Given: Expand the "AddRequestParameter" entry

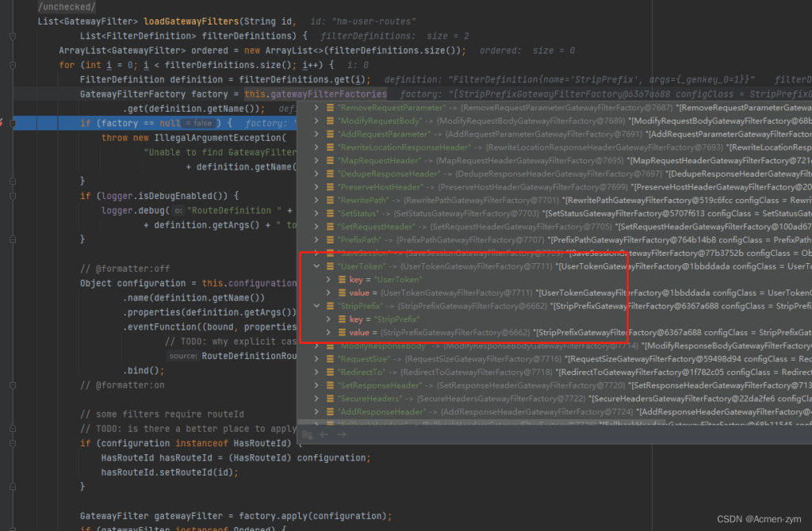Looking at the screenshot, I should click(316, 134).
